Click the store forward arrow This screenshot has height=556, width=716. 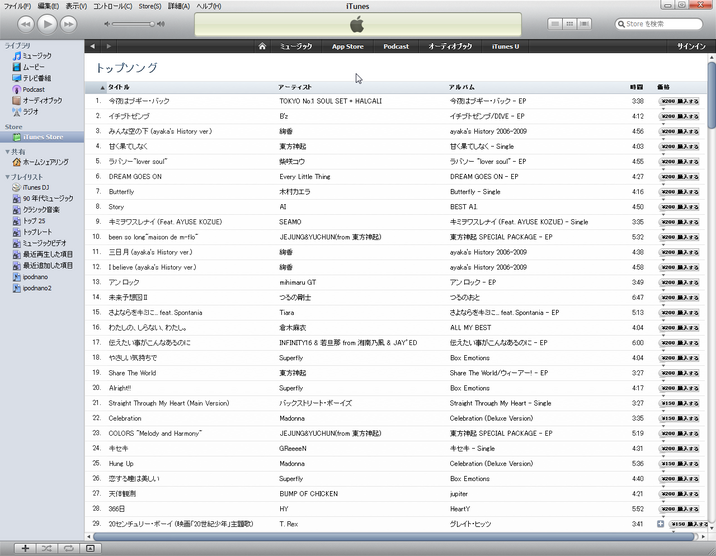(x=109, y=46)
